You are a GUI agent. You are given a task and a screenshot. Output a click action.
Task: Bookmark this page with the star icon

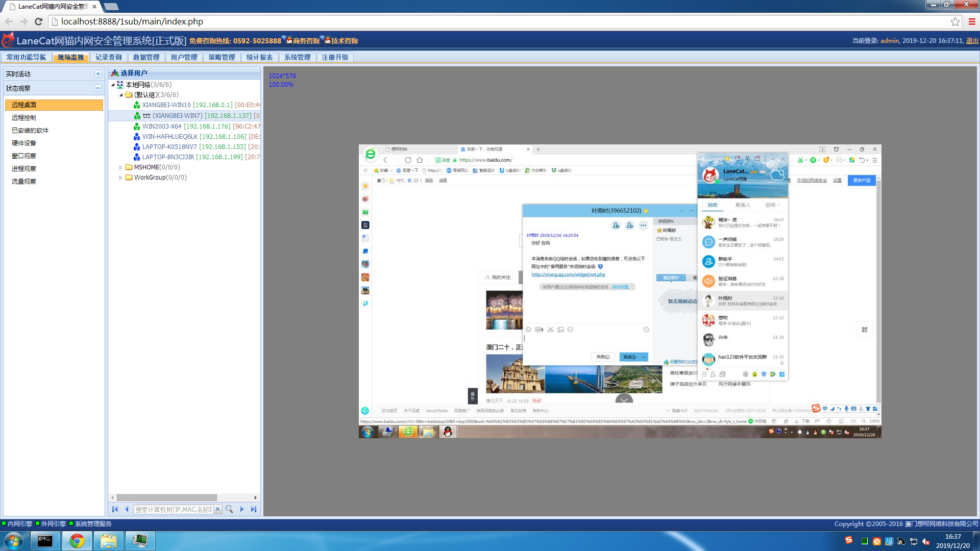pyautogui.click(x=955, y=21)
